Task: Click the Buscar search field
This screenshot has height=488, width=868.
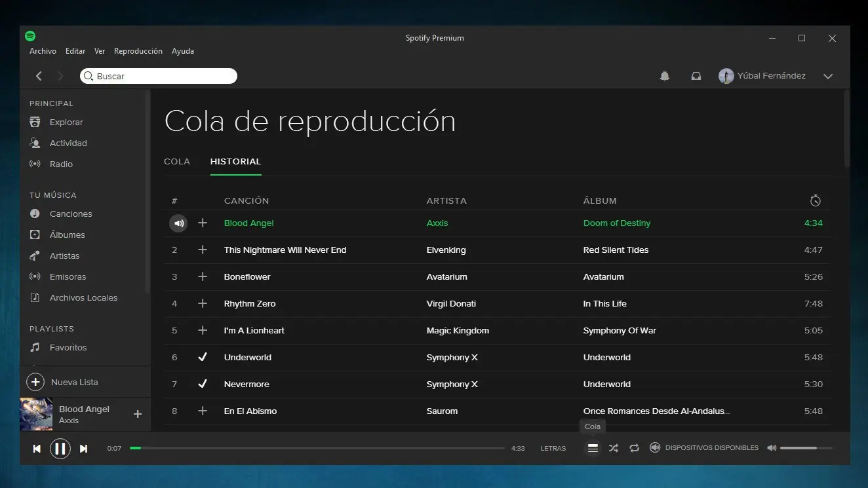Action: (x=157, y=75)
